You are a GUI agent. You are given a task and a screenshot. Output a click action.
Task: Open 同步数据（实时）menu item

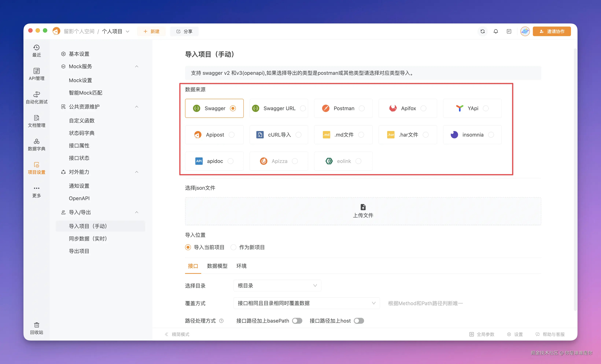88,238
